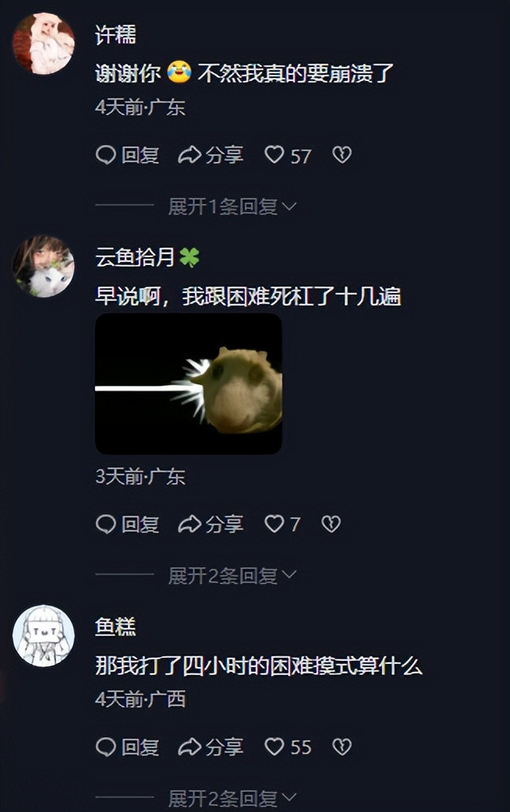Open 云鱼拾月's avatar with white cat

(44, 267)
